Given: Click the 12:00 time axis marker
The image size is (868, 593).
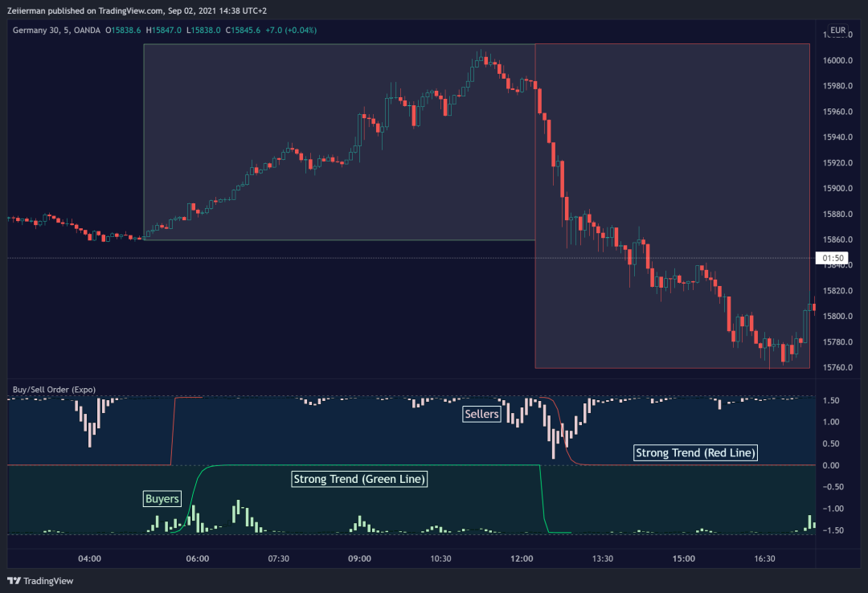Looking at the screenshot, I should [x=522, y=558].
